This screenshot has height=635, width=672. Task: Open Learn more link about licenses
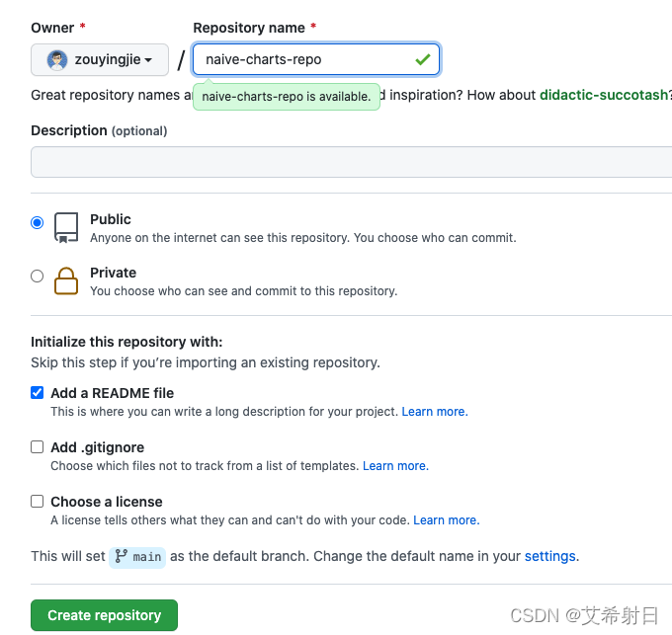pyautogui.click(x=446, y=520)
